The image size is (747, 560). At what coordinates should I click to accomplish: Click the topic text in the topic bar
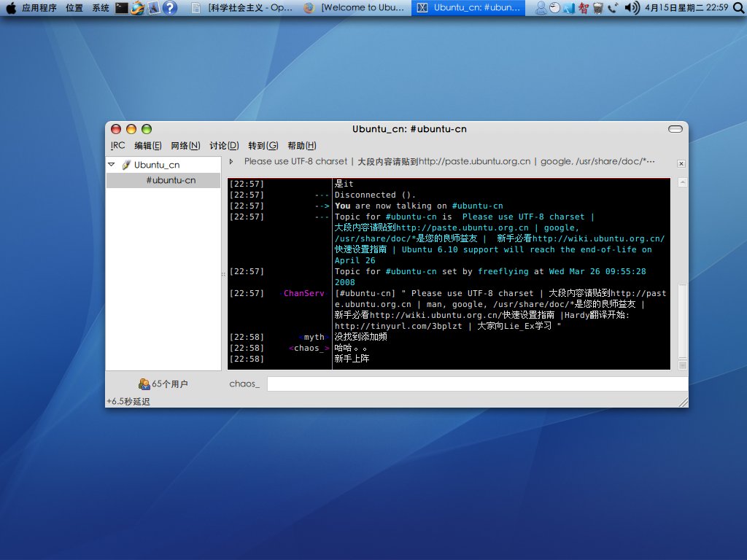tap(449, 161)
